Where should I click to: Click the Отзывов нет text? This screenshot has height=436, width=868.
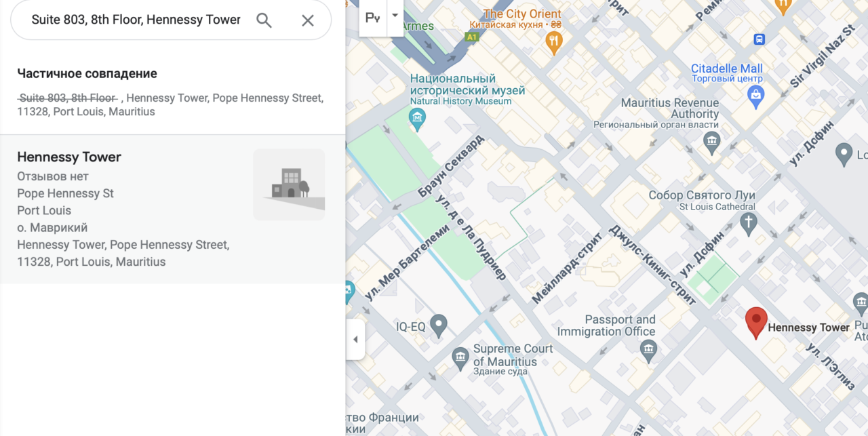point(53,176)
